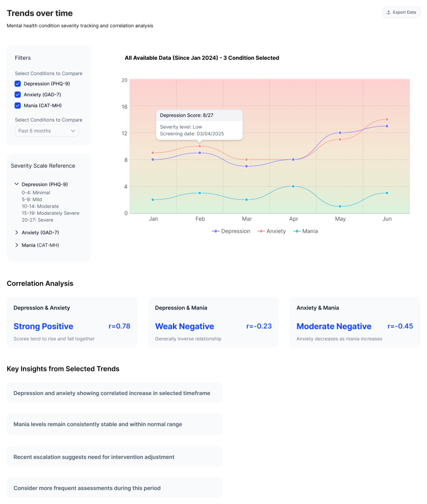
Task: Expand the Mania (CAT-MH) severity scale
Action: pos(17,245)
